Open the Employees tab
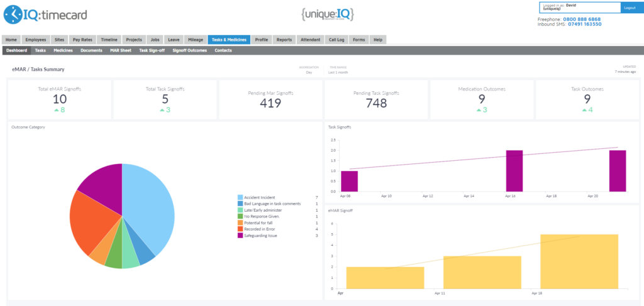This screenshot has height=306, width=644. pyautogui.click(x=36, y=40)
